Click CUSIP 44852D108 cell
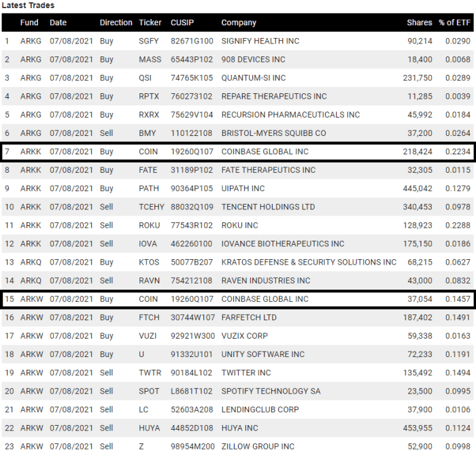 click(x=192, y=428)
